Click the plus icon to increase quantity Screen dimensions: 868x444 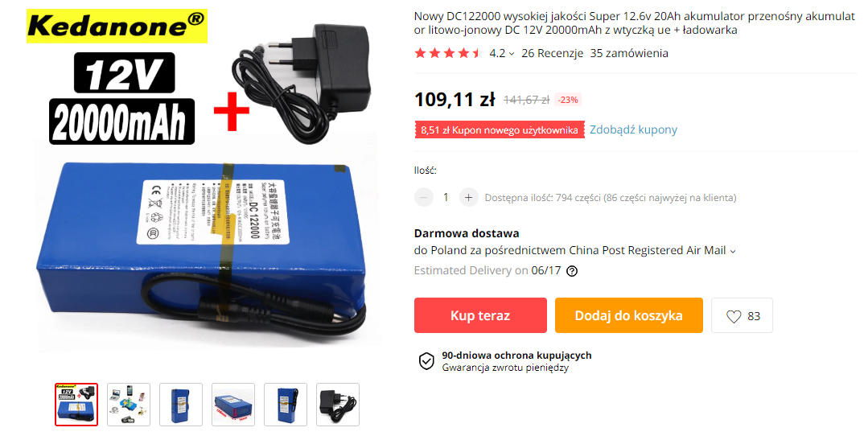468,198
